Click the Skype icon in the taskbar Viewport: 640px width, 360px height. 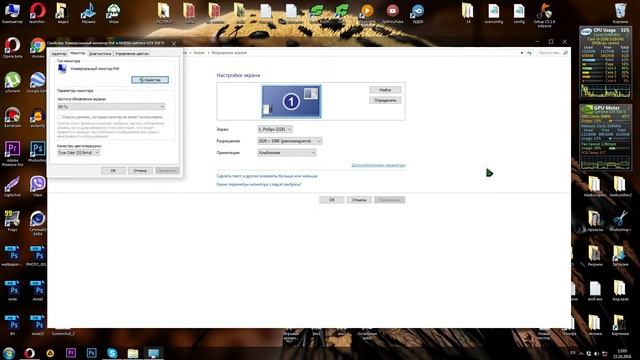pos(112,353)
